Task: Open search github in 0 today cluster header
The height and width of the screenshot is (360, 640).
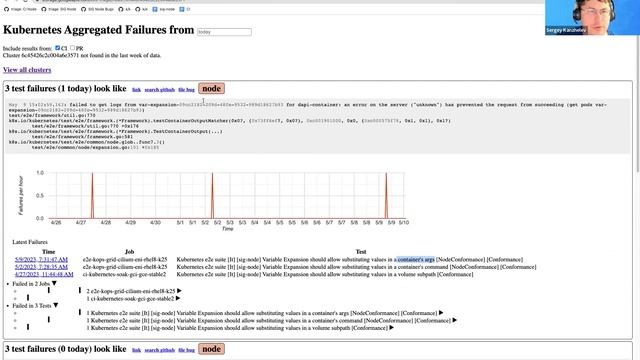Action: 160,350
